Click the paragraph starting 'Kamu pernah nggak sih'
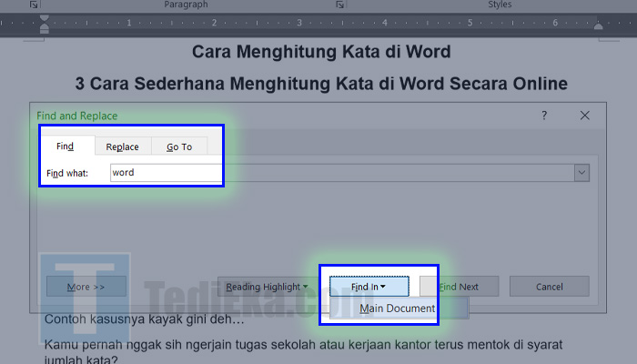The height and width of the screenshot is (364, 637). pos(303,352)
